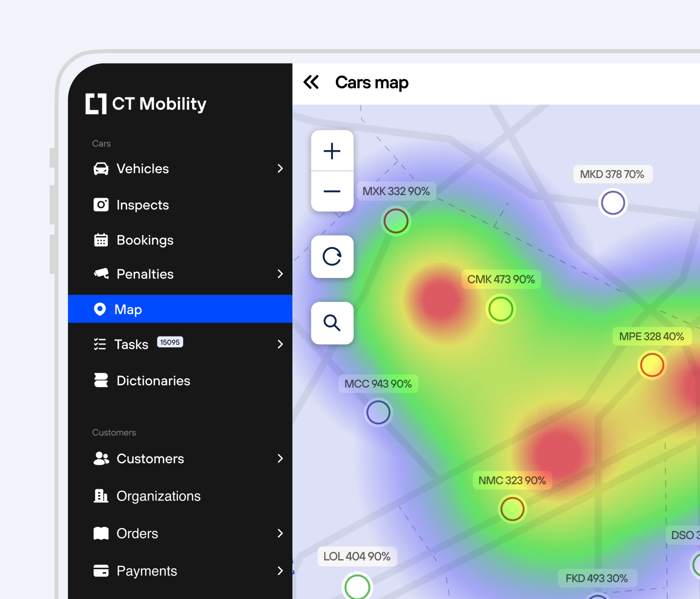Click the Orders book icon
The width and height of the screenshot is (700, 599).
[101, 534]
